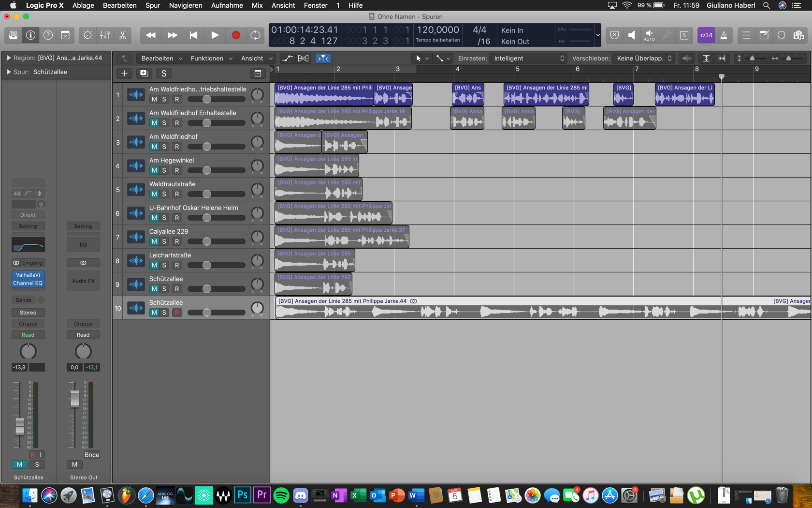Adjust the Leichartstraße track volume slider
The image size is (812, 508).
click(x=207, y=265)
